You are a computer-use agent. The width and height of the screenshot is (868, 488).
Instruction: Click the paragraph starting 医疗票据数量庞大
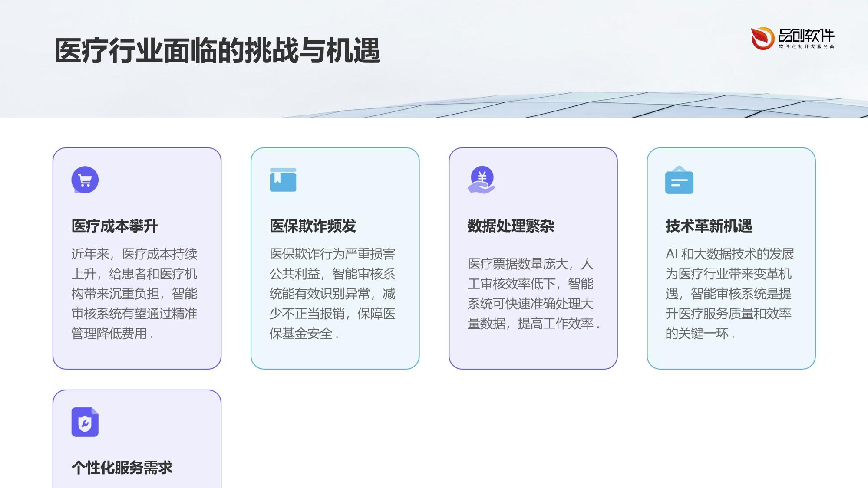[534, 294]
